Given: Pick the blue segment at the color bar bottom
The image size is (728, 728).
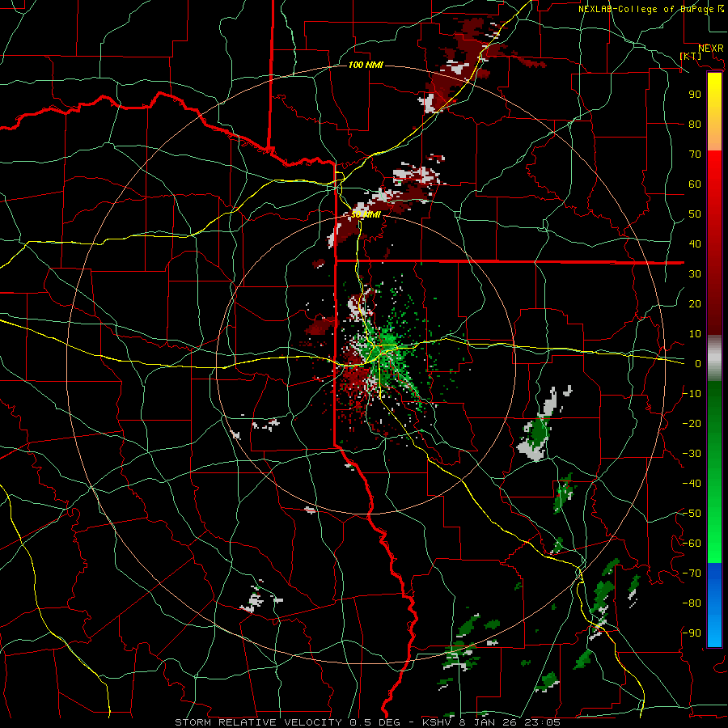Looking at the screenshot, I should click(714, 603).
